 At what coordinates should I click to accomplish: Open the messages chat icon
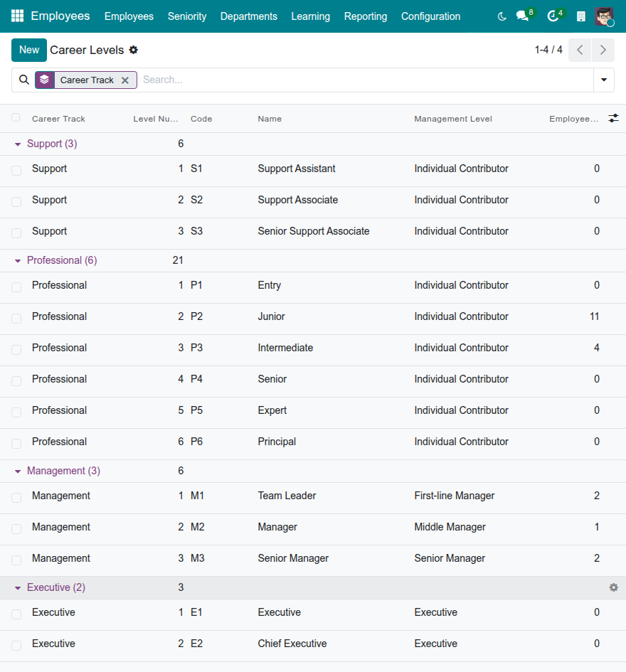(x=522, y=16)
